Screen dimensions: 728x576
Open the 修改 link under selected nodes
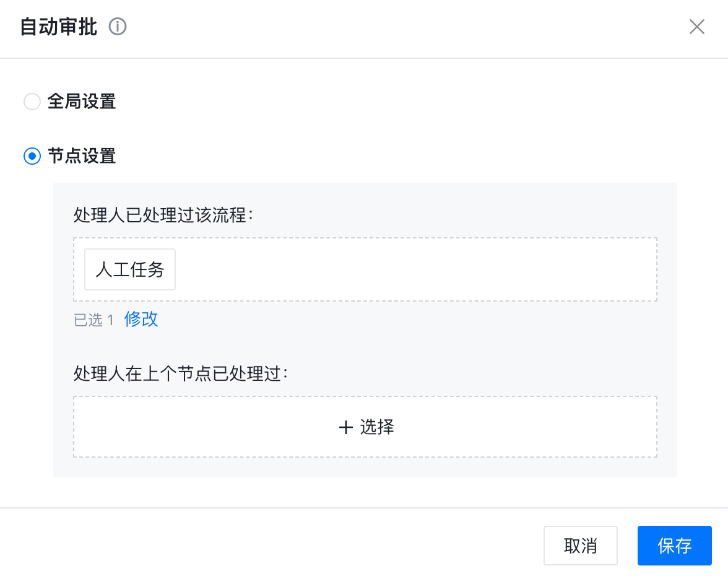point(141,320)
